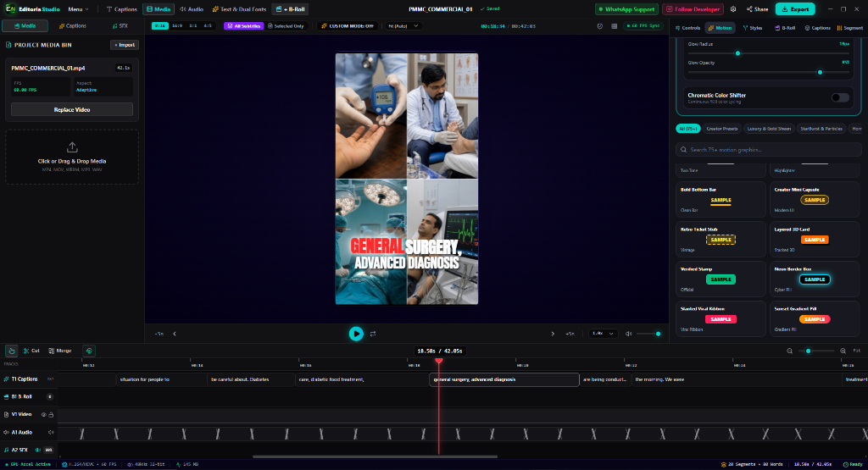Zoom in the timeline with magnifier plus
This screenshot has width=868, height=470.
(x=843, y=351)
